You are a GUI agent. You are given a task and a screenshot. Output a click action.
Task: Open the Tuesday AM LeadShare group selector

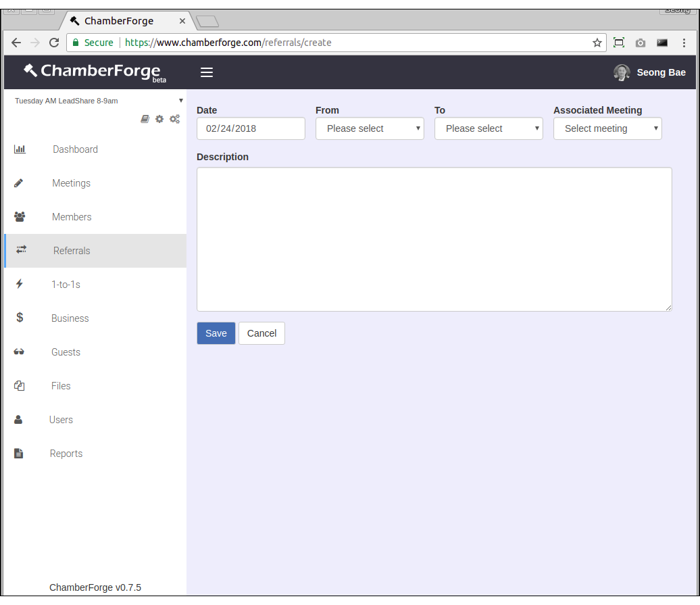point(99,101)
